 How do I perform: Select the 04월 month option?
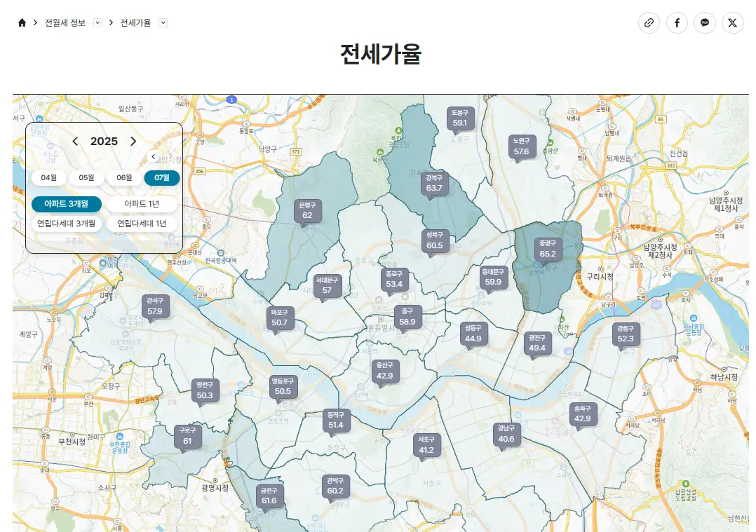click(x=48, y=178)
